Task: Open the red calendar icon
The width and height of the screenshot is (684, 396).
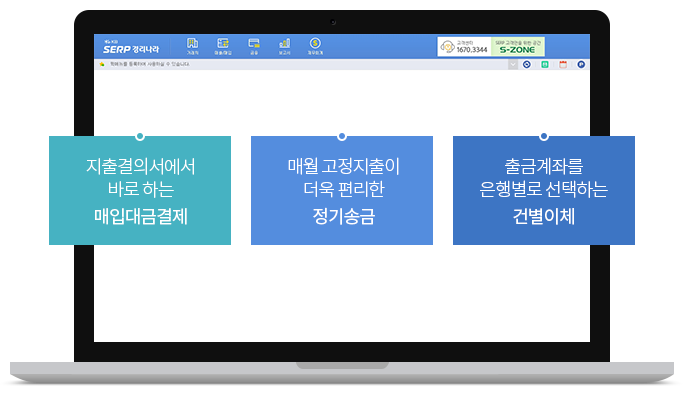Action: 563,65
